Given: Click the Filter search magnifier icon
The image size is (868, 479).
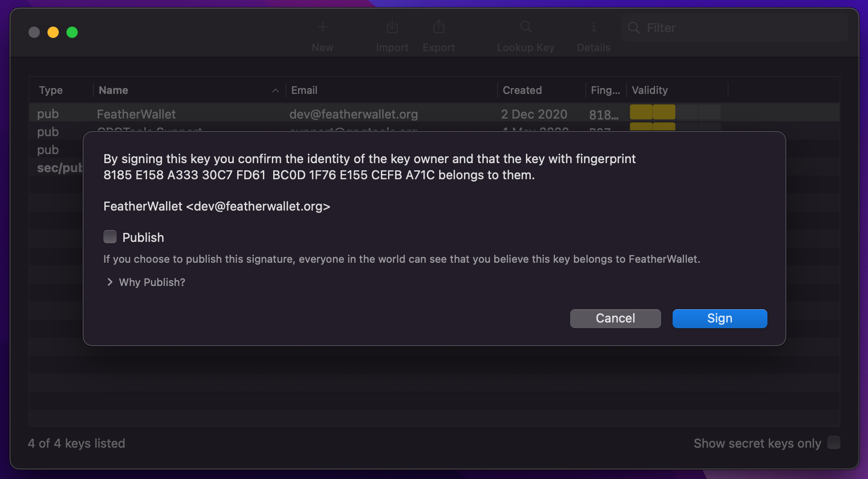Looking at the screenshot, I should [634, 28].
